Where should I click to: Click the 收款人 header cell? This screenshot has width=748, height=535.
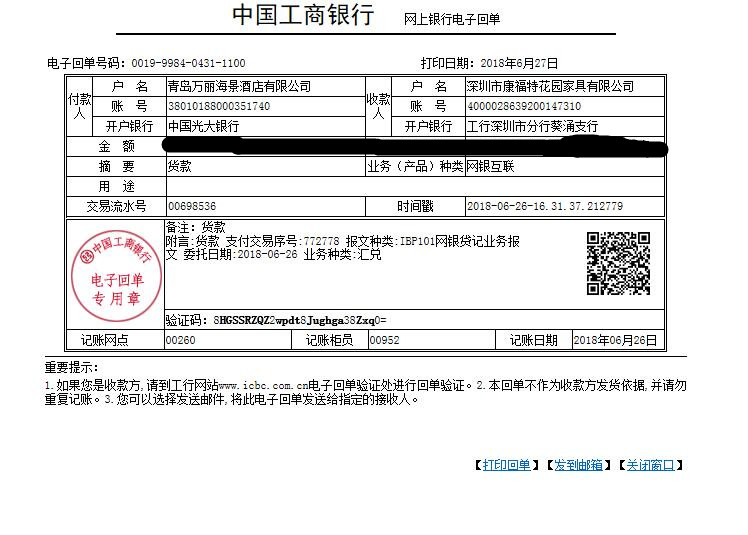click(378, 106)
